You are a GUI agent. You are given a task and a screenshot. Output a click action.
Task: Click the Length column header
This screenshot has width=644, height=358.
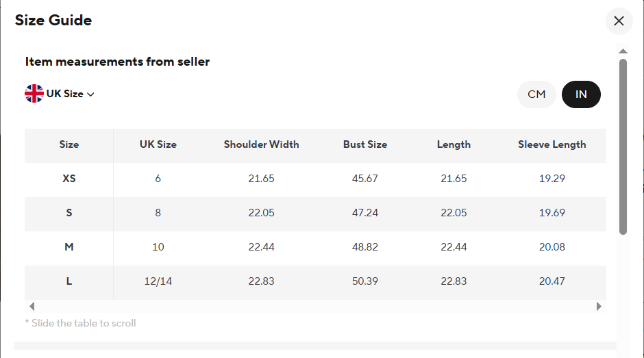[x=454, y=144]
